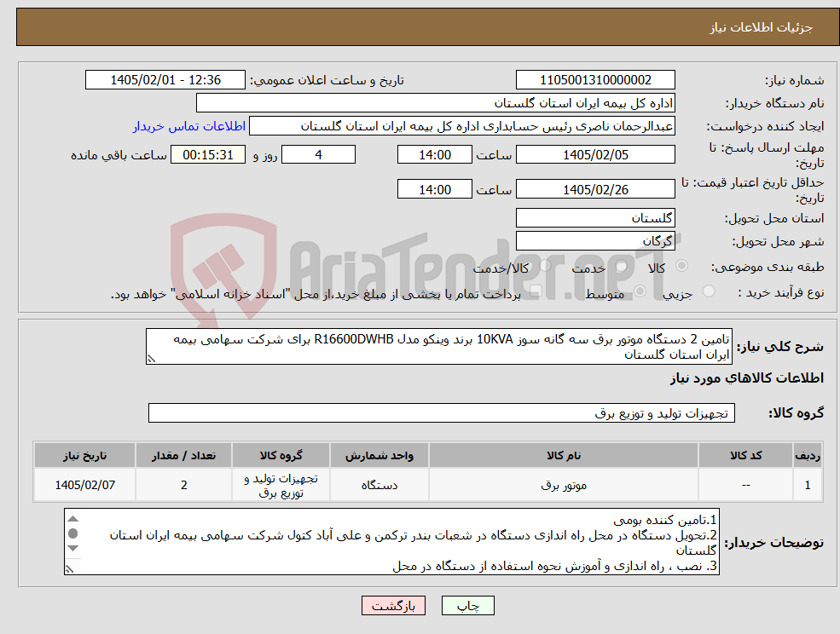840x634 pixels.
Task: Select the جزیی purchase type radio
Action: 708,291
